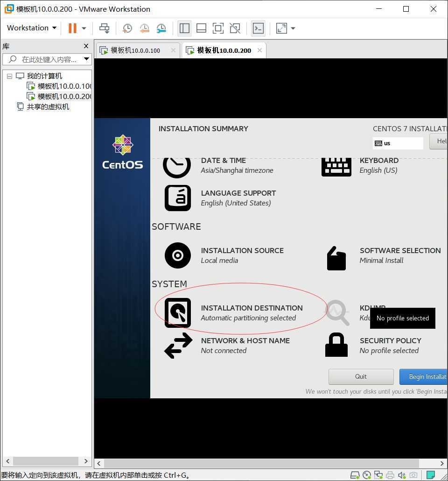Viewport: 448px width, 481px height.
Task: Close the 模板机10.0.0.200 tab
Action: (x=260, y=50)
